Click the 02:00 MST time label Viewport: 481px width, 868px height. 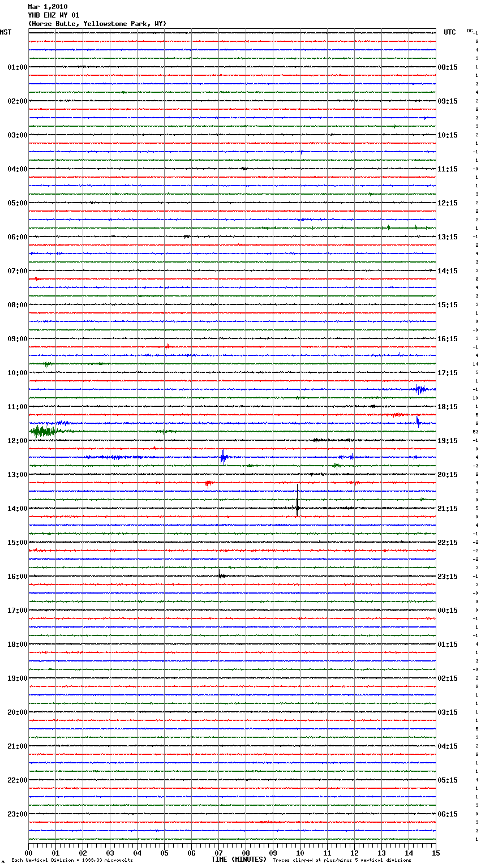18,101
